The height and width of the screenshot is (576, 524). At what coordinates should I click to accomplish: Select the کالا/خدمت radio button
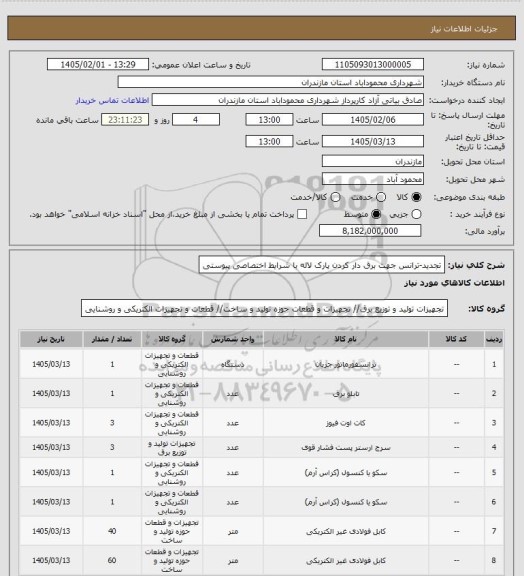point(335,197)
